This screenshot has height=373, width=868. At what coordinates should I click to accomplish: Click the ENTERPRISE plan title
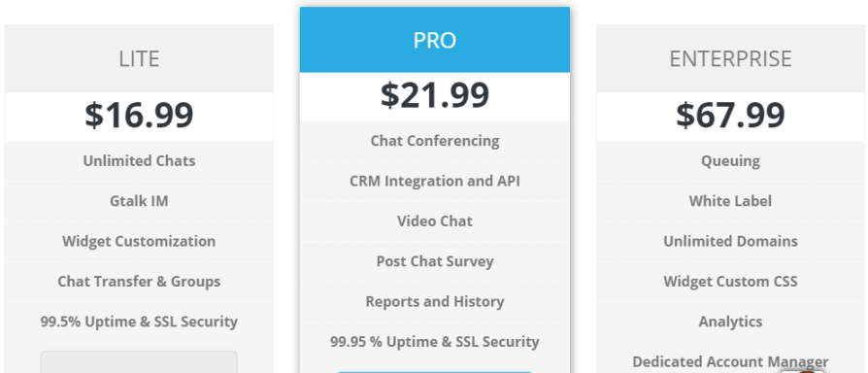(730, 58)
